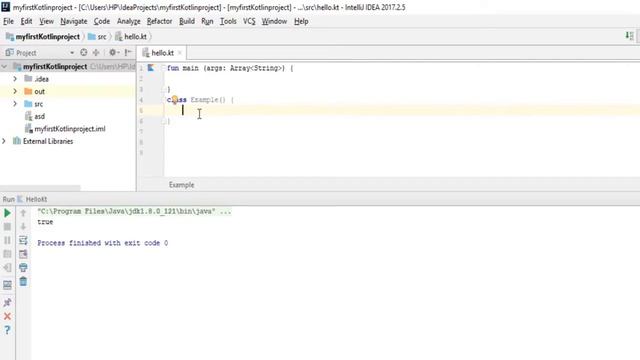This screenshot has height=360, width=640.
Task: Open the Navigate menu
Action: [x=74, y=21]
